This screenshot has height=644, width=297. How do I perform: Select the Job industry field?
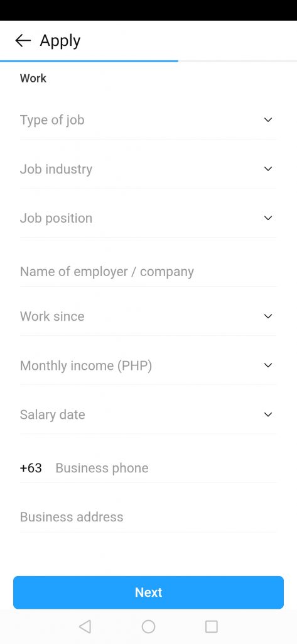click(x=148, y=169)
